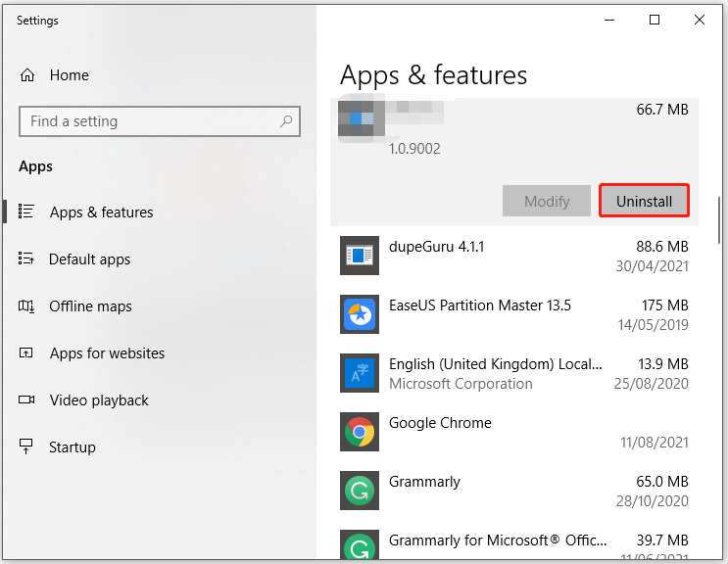Image resolution: width=728 pixels, height=564 pixels.
Task: Select the dupeGuru 4.1.1 entry
Action: tap(436, 247)
